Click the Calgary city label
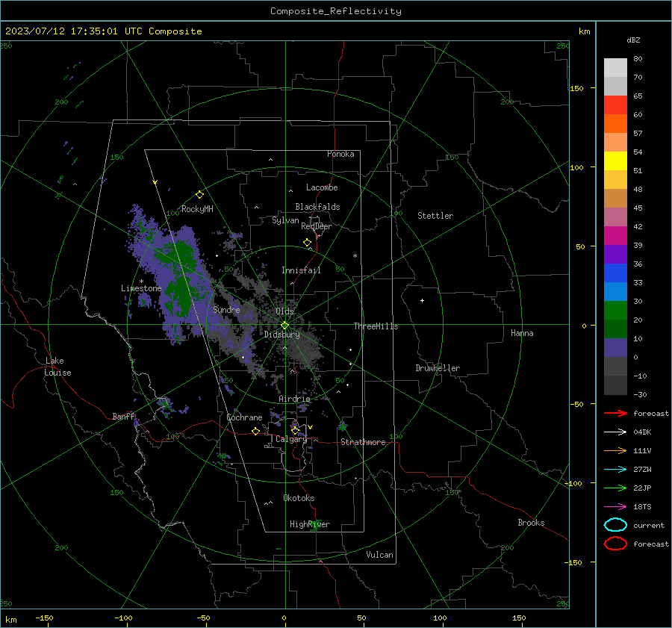 tap(291, 439)
